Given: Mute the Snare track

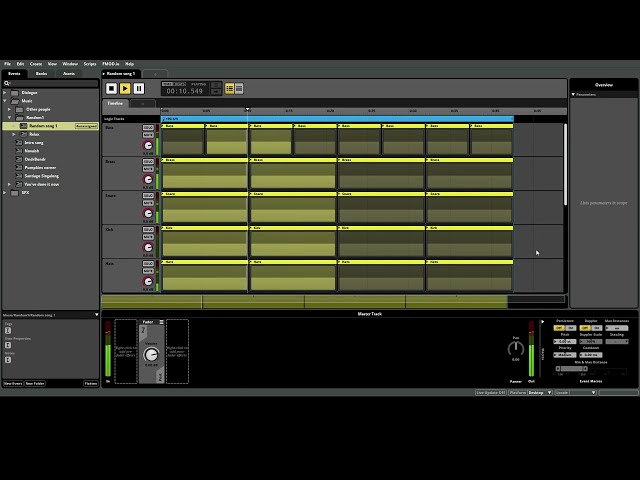Looking at the screenshot, I should (x=148, y=203).
